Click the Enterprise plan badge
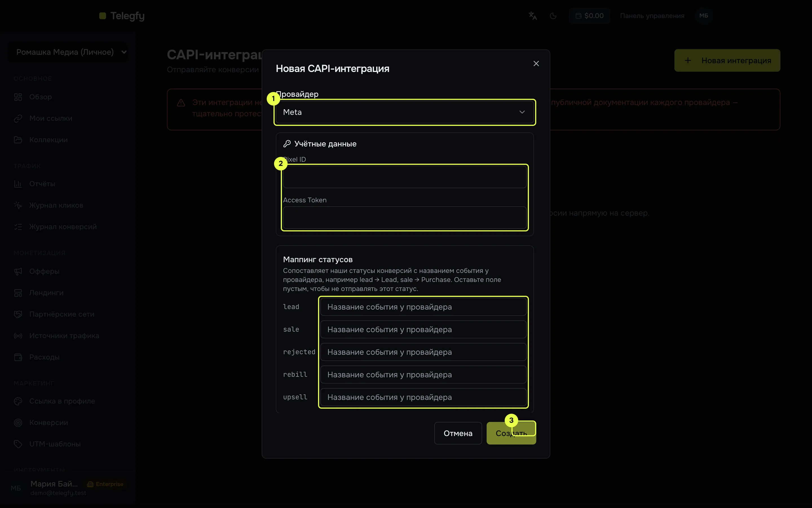 [105, 484]
